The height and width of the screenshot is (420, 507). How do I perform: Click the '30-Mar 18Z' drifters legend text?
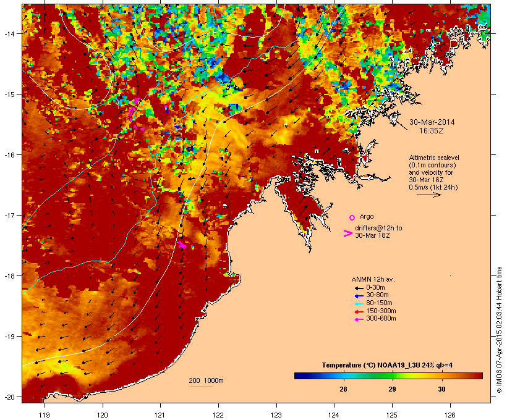[x=372, y=235]
